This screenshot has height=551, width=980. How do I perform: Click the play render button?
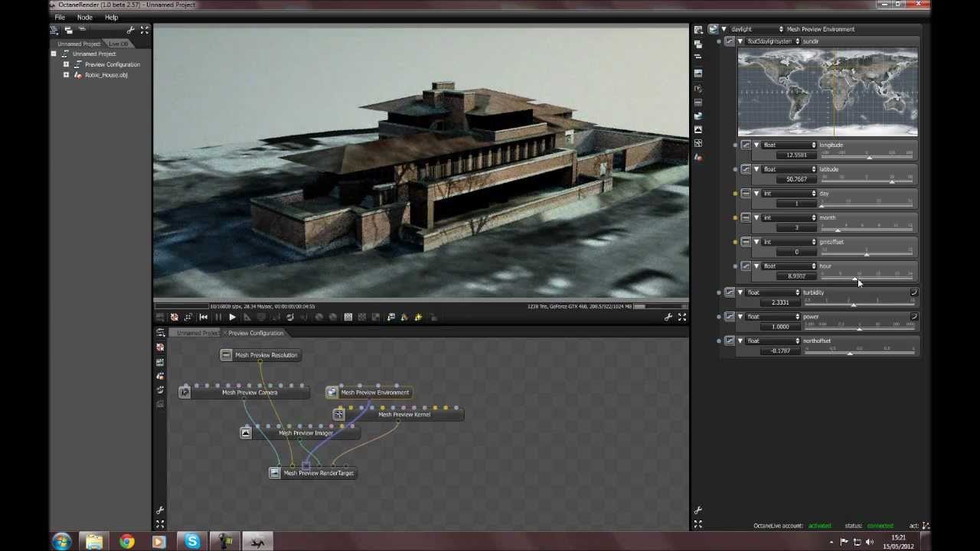point(232,317)
